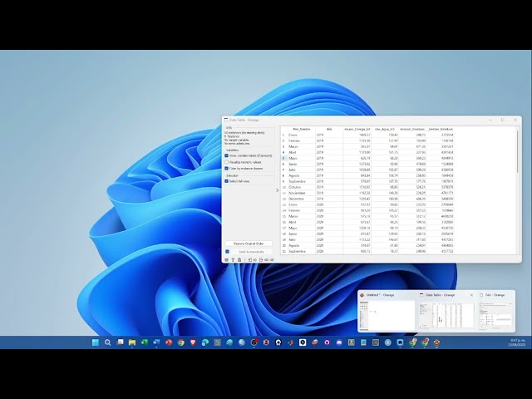Screen dimensions: 532x399
Task: Select row 13 Enero in the table
Action: tap(367, 204)
